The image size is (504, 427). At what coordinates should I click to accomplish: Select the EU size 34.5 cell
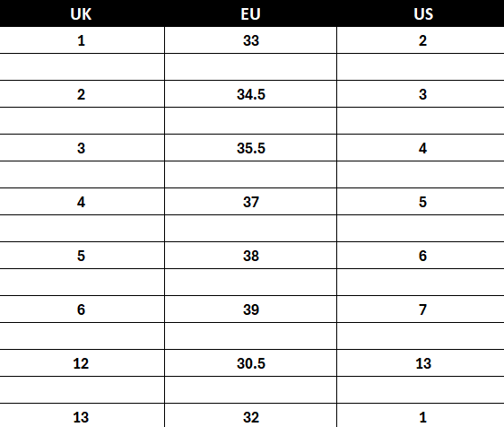(x=251, y=94)
